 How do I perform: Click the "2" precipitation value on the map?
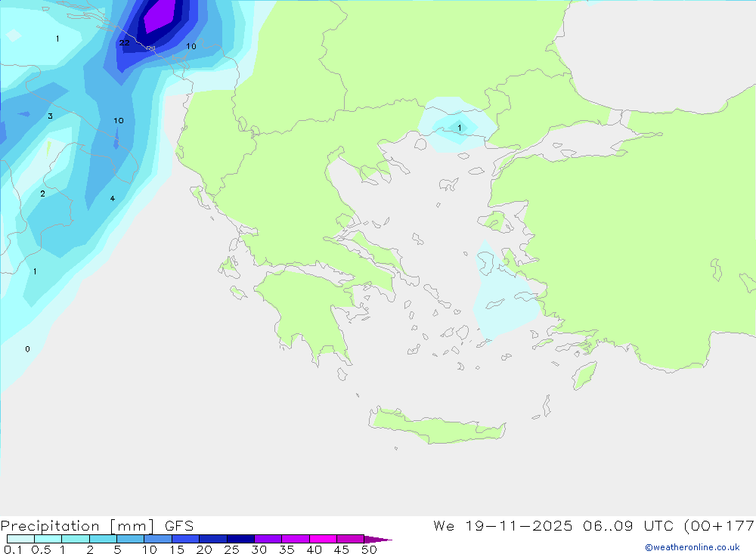coord(43,193)
